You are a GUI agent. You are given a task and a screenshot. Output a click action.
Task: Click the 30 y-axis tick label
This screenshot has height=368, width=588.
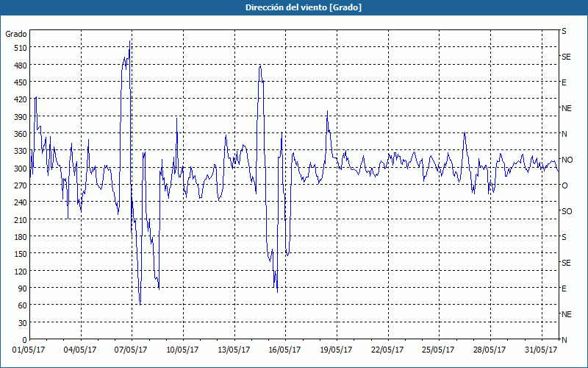(22, 323)
